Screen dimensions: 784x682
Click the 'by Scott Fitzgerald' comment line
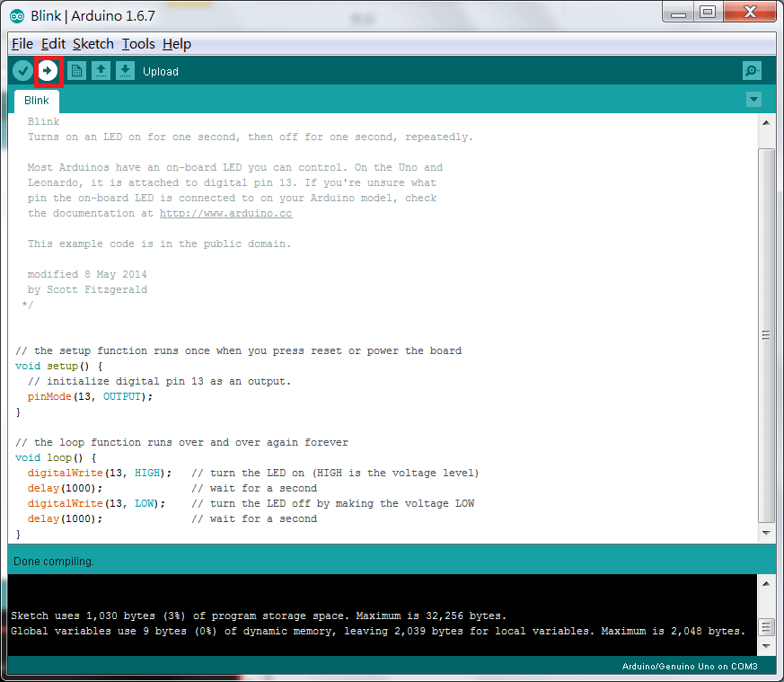click(x=87, y=289)
